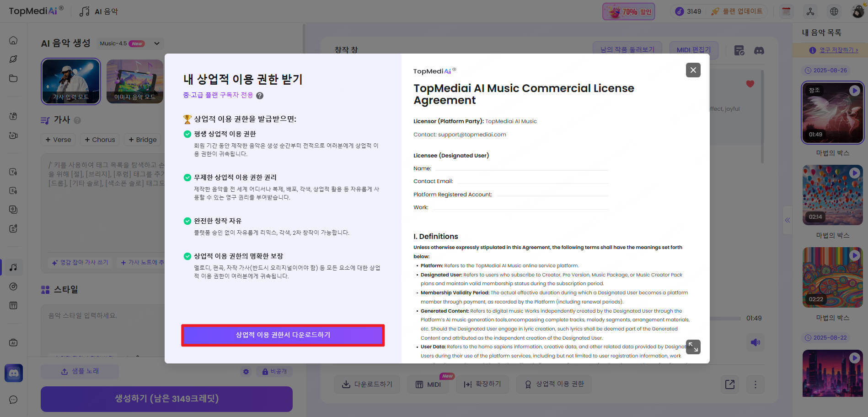Click the 상업적 이용 권한 button
Viewport: 868px width, 417px height.
tap(554, 385)
